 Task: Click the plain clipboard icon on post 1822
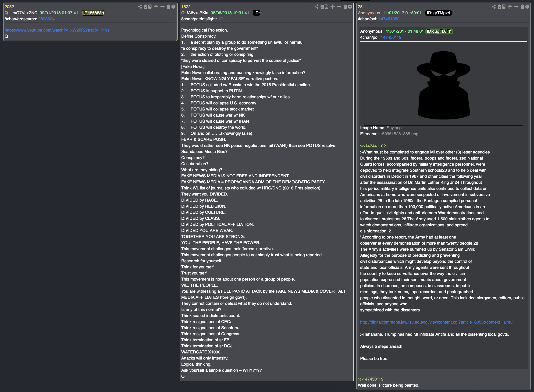click(345, 7)
